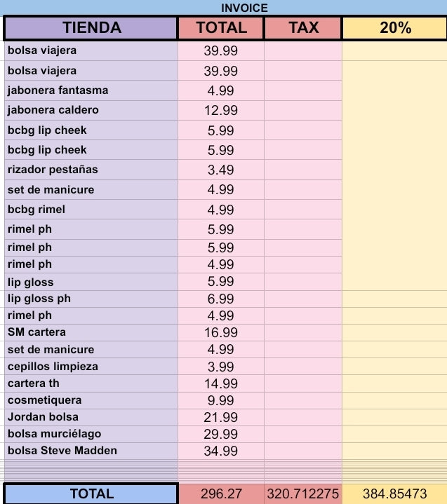The height and width of the screenshot is (504, 447).
Task: Click the 320.712275 tax total cell
Action: coord(303,493)
